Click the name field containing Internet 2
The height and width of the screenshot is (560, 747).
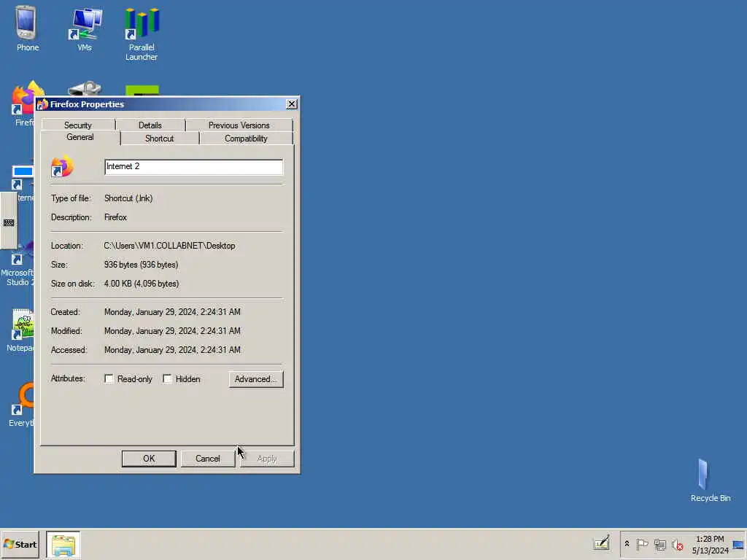pos(193,167)
